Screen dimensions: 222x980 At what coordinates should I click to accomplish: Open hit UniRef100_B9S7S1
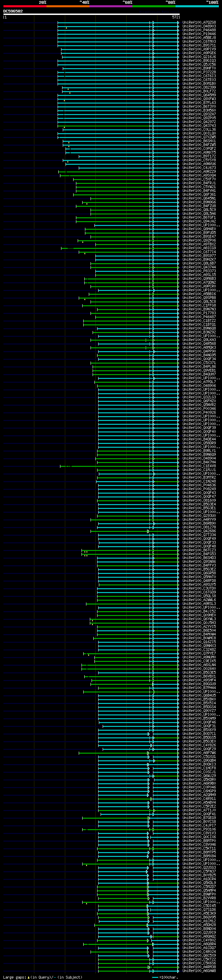point(199,45)
